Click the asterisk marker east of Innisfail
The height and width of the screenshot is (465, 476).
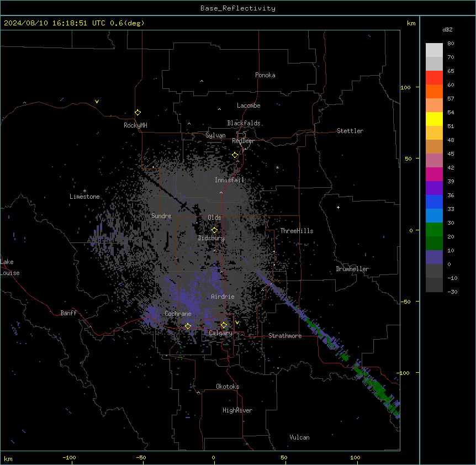click(277, 167)
